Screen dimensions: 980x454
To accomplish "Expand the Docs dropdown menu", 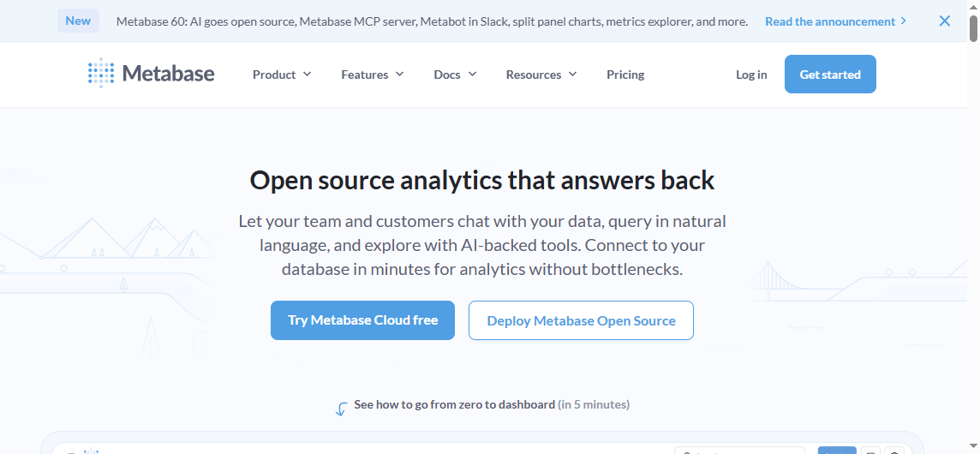I will click(455, 75).
